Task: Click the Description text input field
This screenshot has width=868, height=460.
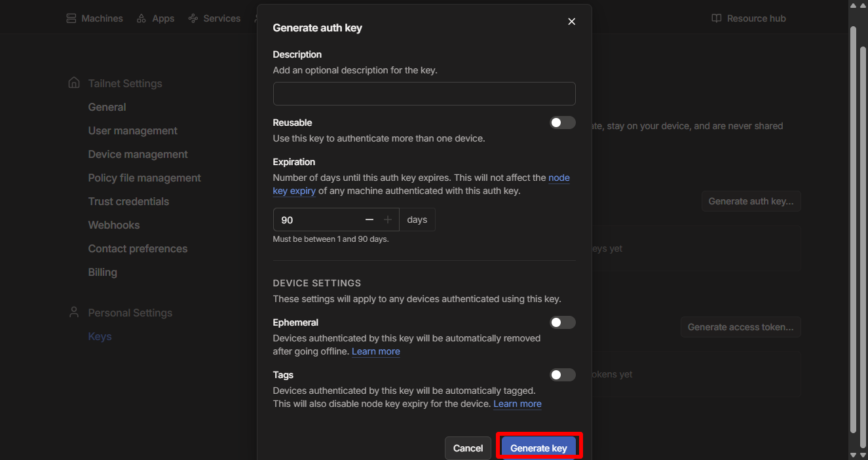Action: 424,94
